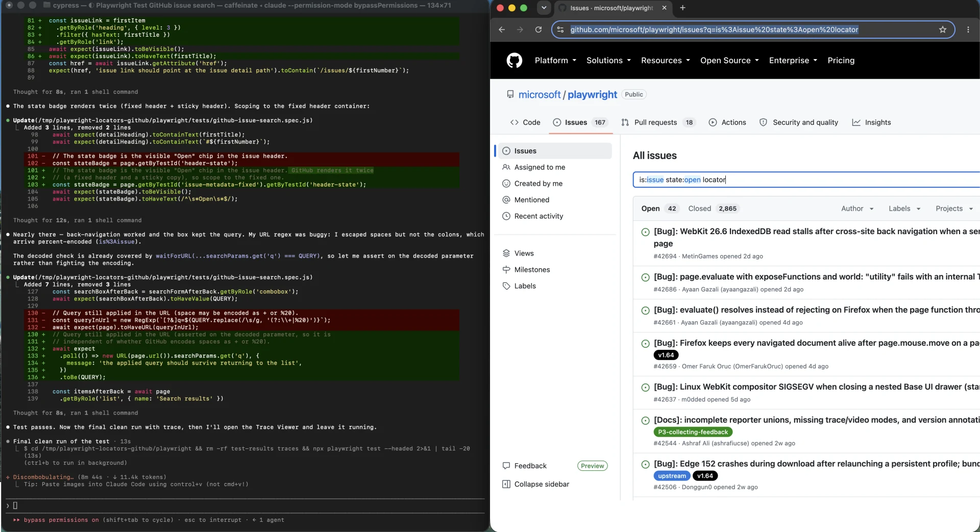
Task: Open Chrome three-dot menu
Action: pyautogui.click(x=968, y=30)
